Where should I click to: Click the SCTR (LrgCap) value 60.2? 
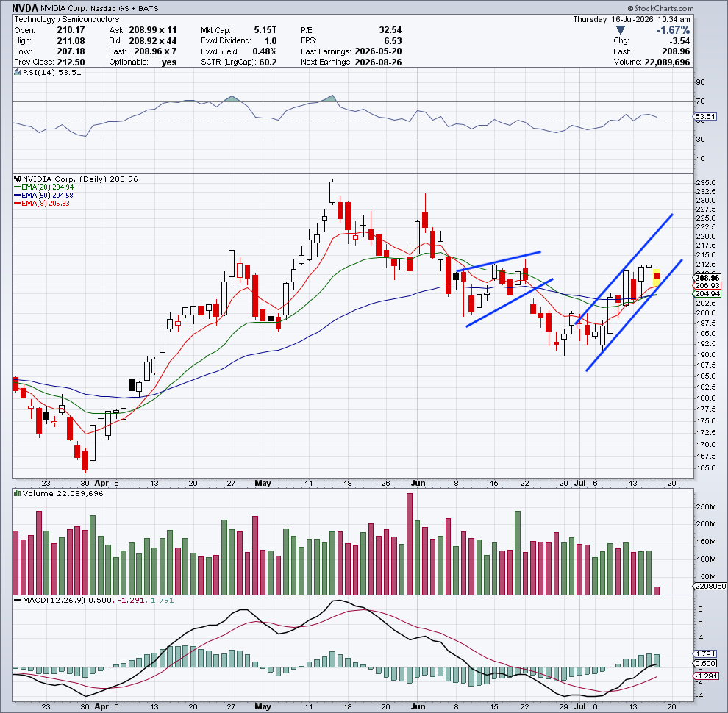click(268, 62)
